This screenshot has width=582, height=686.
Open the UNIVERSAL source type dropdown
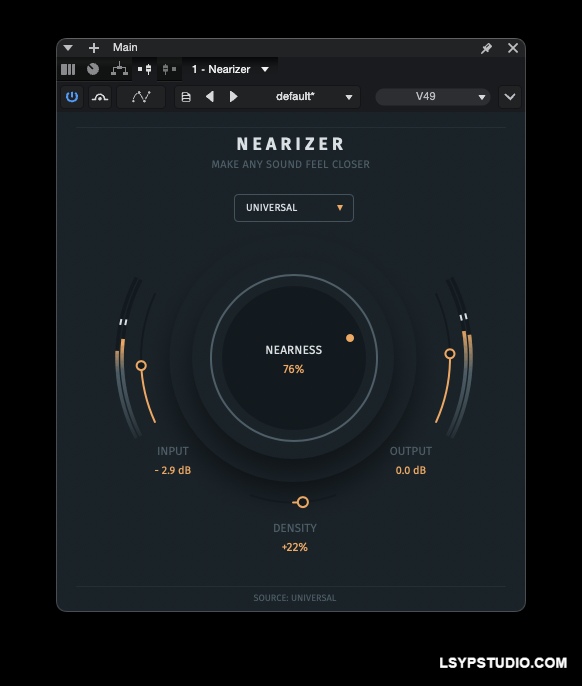(294, 208)
